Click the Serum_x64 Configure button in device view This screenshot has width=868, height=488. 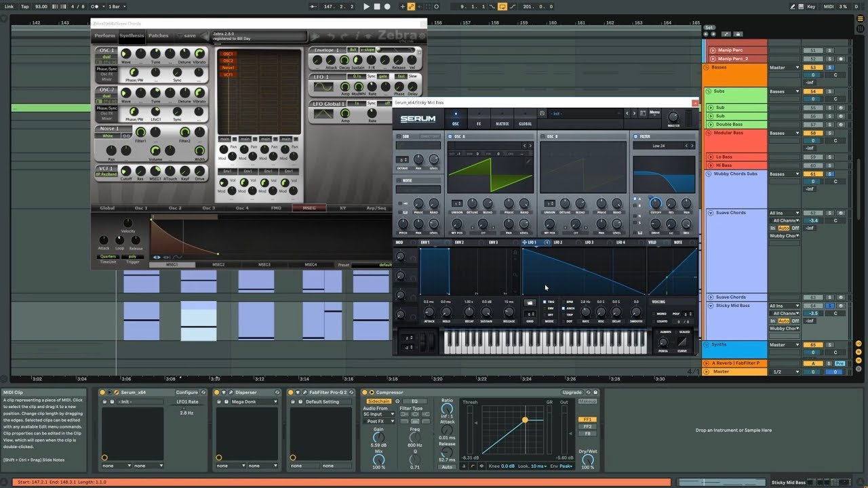(x=187, y=392)
